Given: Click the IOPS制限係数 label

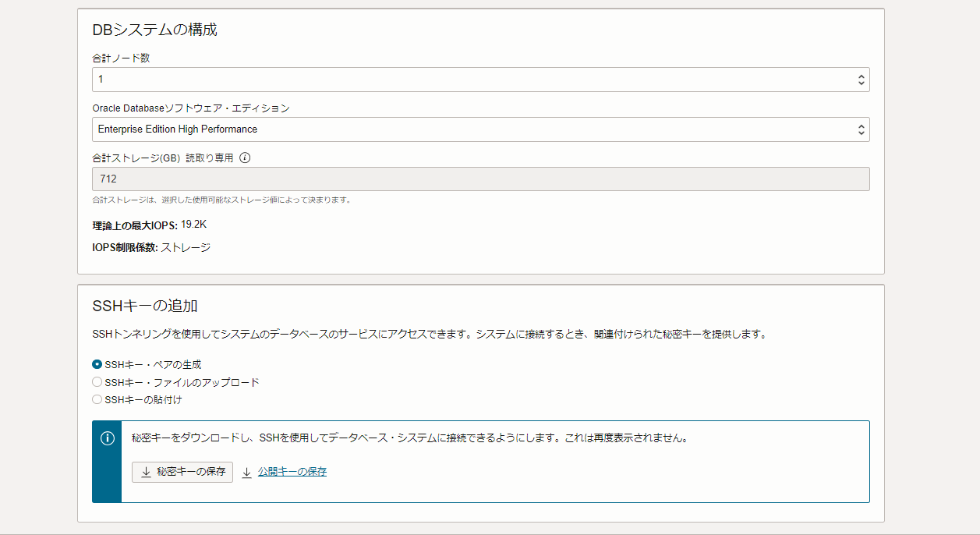Looking at the screenshot, I should click(x=125, y=248).
